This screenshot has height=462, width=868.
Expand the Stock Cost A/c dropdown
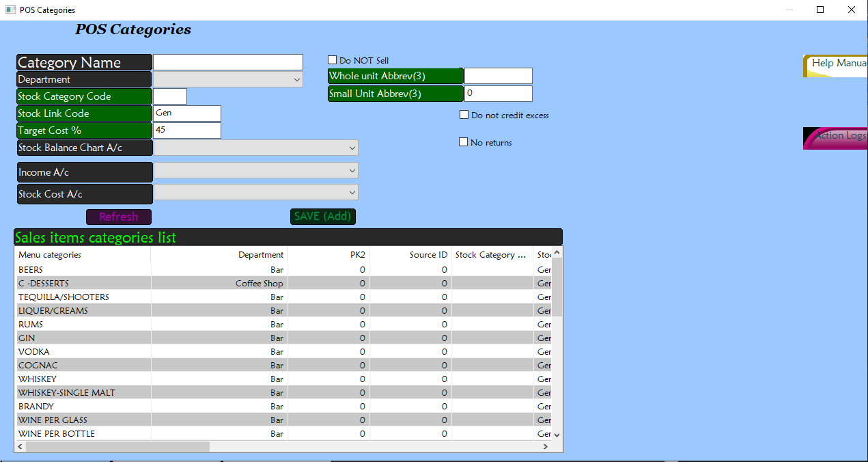[256, 193]
